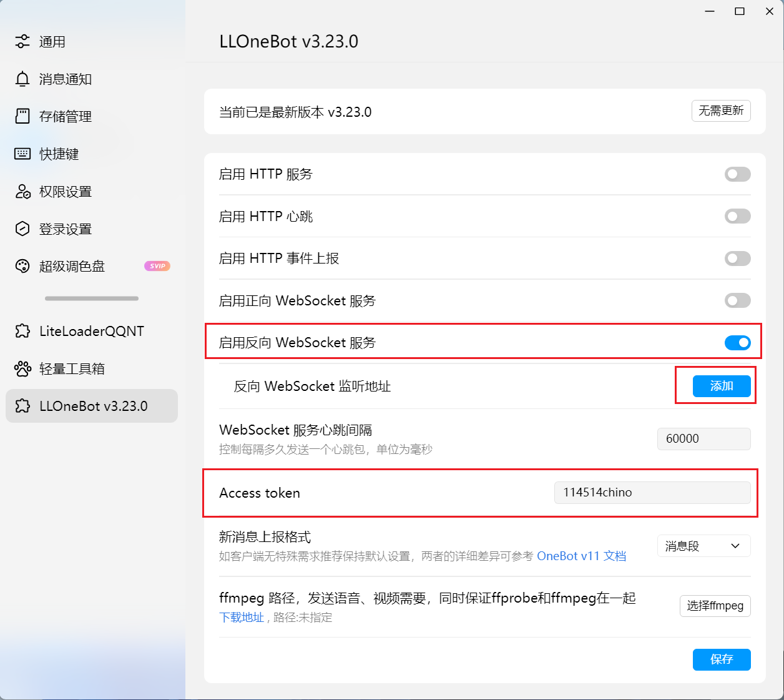Screen dimensions: 784x700
Task: Switch to 登录设置 page
Action: (x=92, y=229)
